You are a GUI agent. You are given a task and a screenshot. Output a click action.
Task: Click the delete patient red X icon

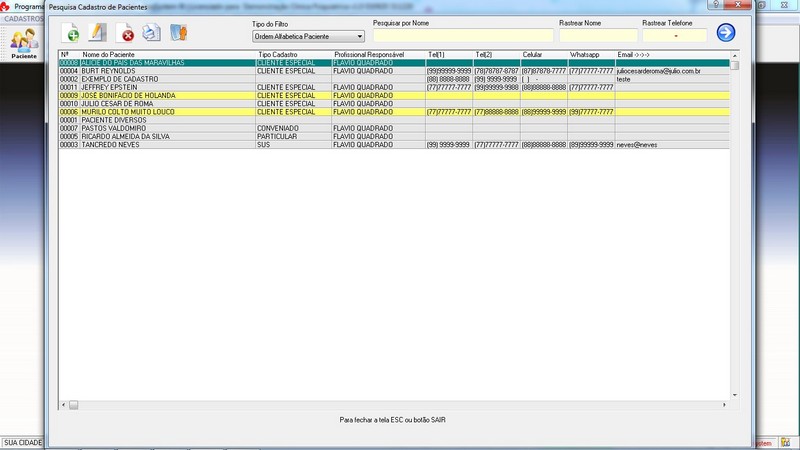[124, 33]
